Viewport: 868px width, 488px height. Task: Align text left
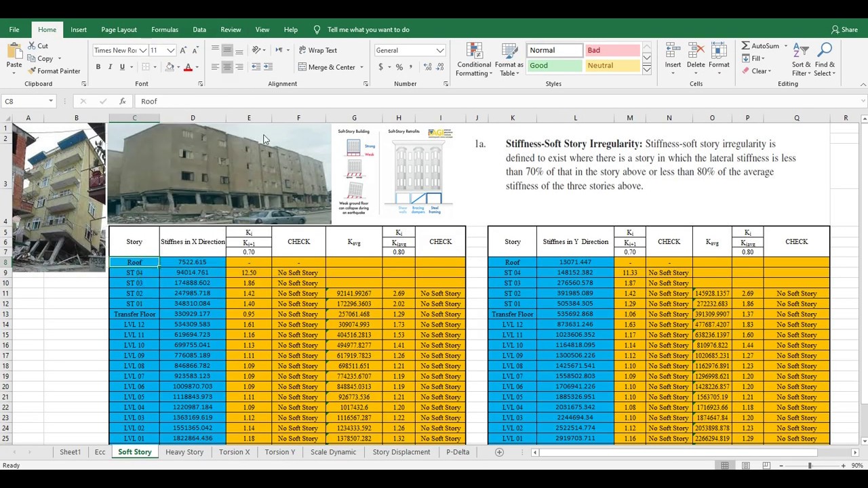click(215, 67)
